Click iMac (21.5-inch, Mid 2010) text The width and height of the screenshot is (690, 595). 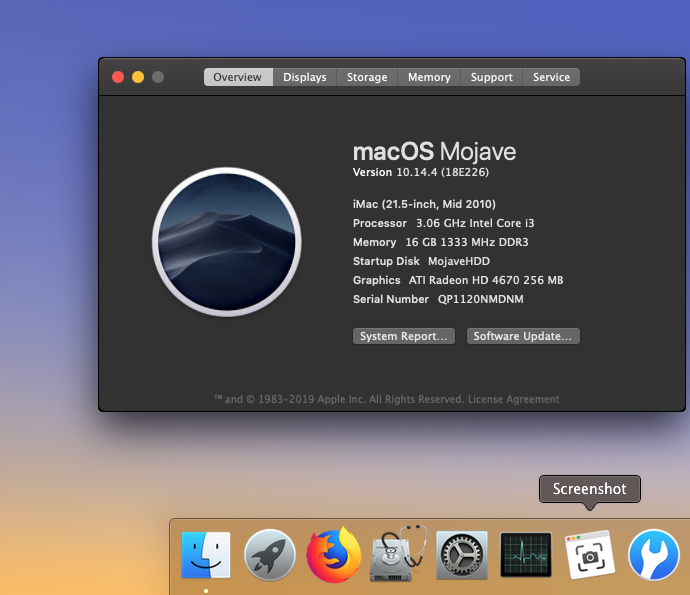(424, 204)
